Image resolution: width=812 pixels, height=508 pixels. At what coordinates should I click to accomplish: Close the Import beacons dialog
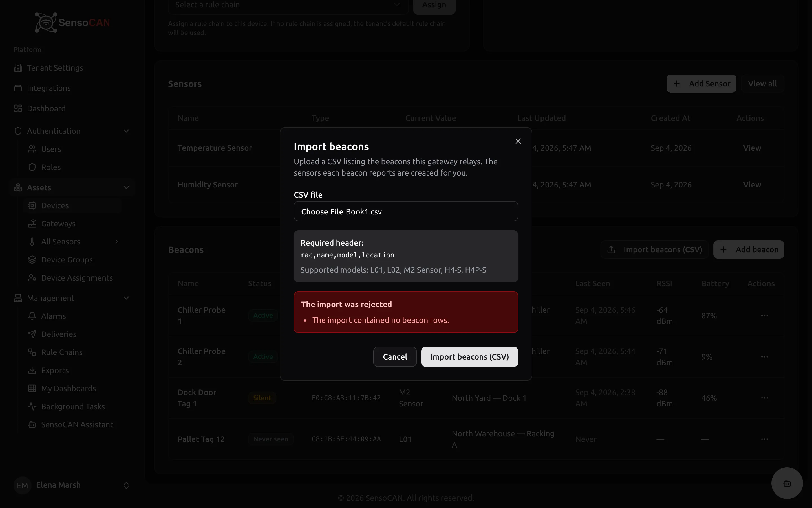518,141
